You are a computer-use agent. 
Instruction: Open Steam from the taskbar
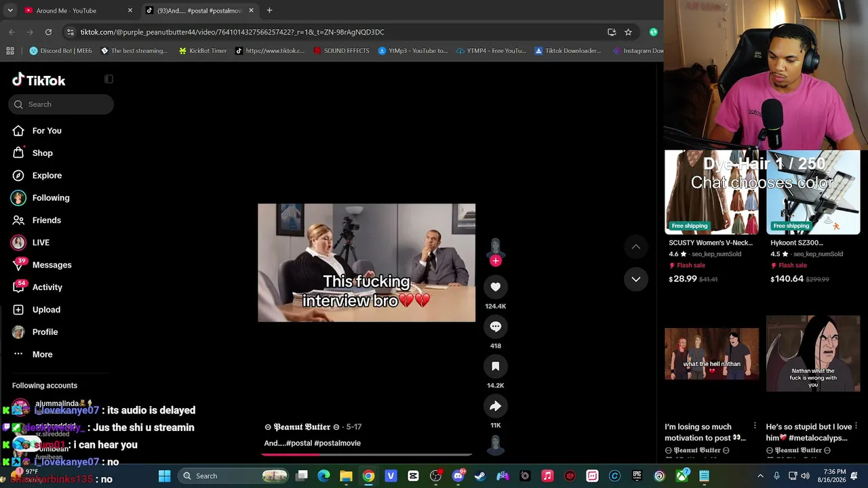pyautogui.click(x=480, y=476)
